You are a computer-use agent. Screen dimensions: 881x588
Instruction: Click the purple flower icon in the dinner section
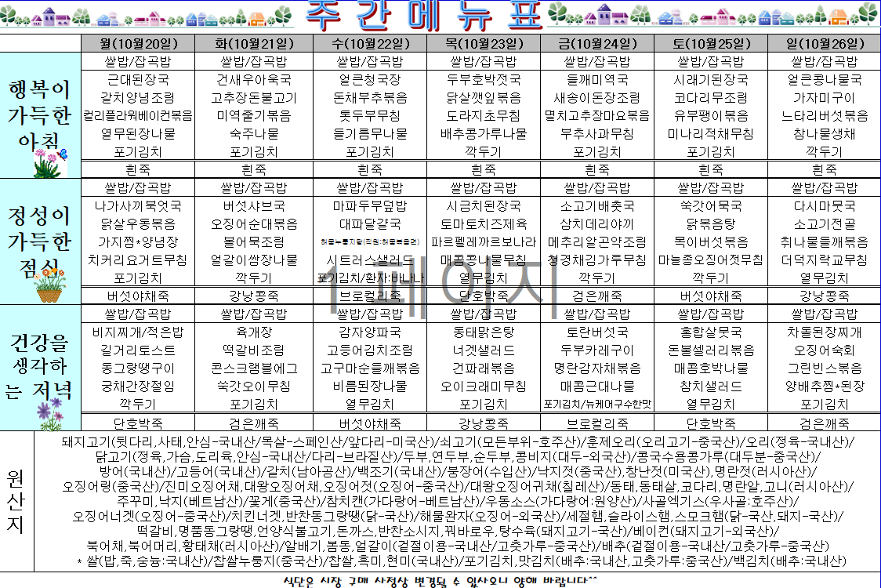tap(49, 412)
